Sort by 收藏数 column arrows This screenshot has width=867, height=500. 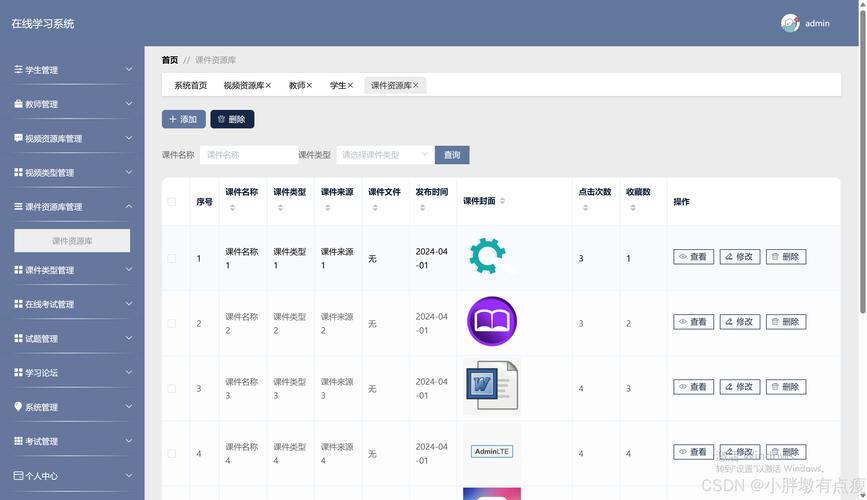click(633, 207)
